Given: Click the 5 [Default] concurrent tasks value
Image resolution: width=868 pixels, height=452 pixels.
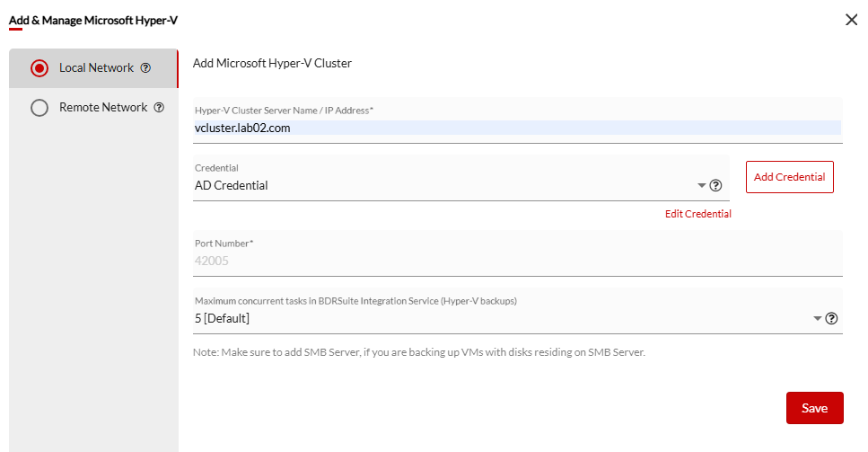Looking at the screenshot, I should (223, 319).
